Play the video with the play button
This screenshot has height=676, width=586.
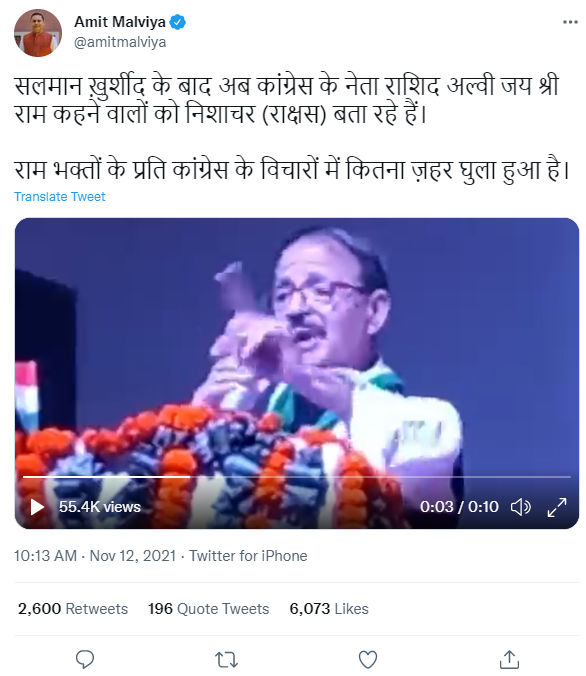tap(37, 507)
